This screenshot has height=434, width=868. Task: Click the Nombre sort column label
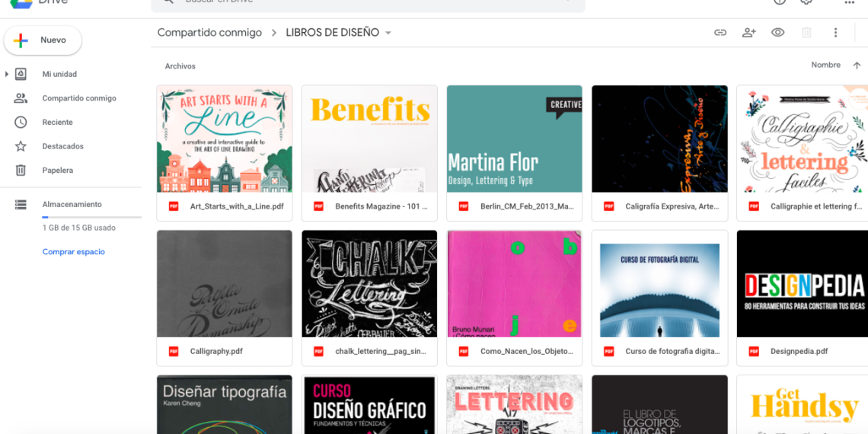pyautogui.click(x=825, y=65)
